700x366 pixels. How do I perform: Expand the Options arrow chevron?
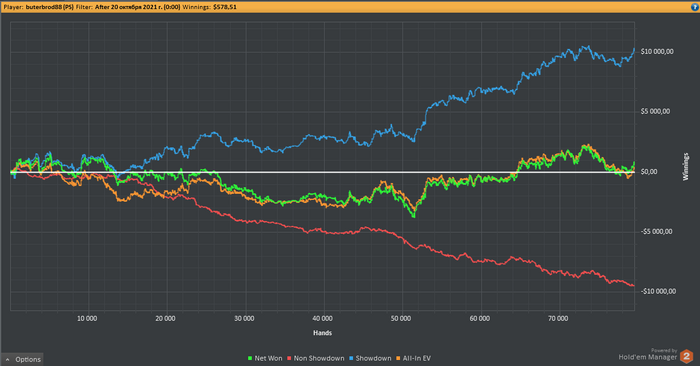(x=8, y=359)
